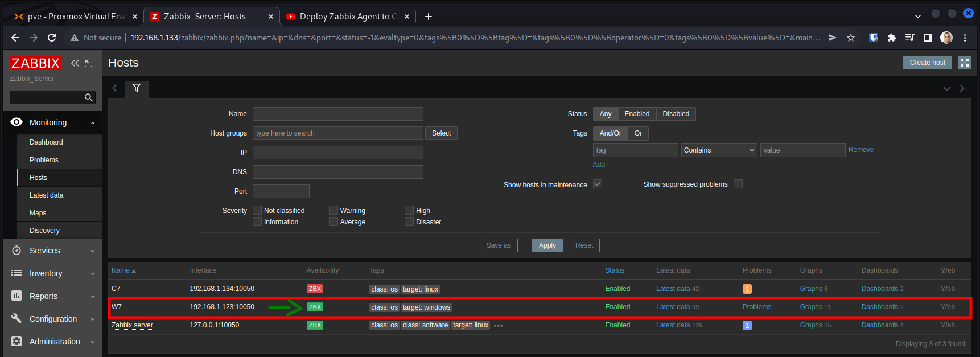
Task: Open the browser three-dot menu
Action: pyautogui.click(x=965, y=38)
